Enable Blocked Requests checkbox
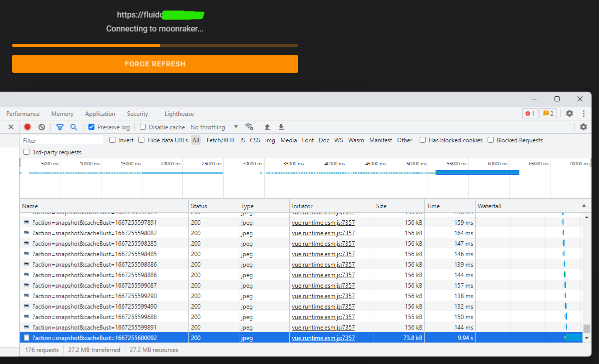The height and width of the screenshot is (364, 599). (491, 140)
